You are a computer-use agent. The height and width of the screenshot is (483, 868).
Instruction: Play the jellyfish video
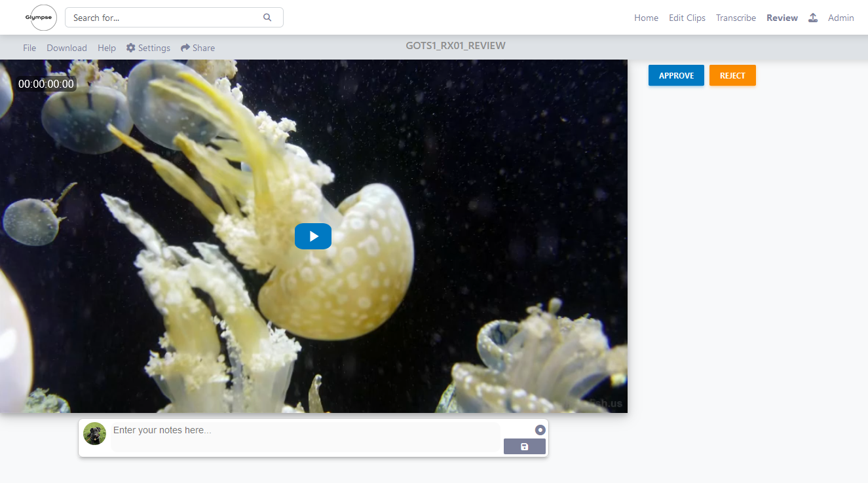313,236
